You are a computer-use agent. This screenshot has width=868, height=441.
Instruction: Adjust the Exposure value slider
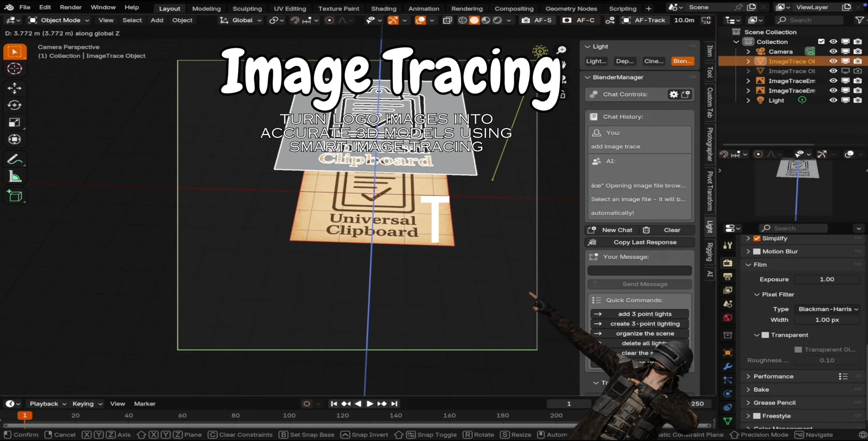[x=827, y=279]
